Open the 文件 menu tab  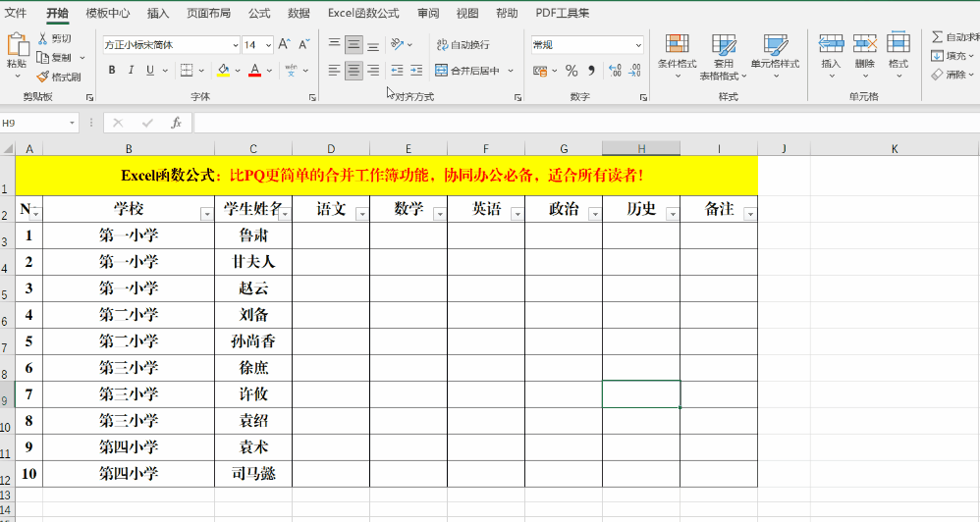click(x=16, y=13)
